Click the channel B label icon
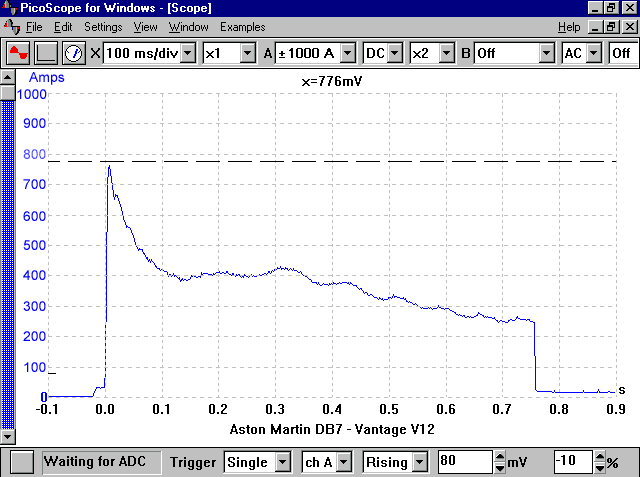The image size is (640, 477). pyautogui.click(x=464, y=52)
